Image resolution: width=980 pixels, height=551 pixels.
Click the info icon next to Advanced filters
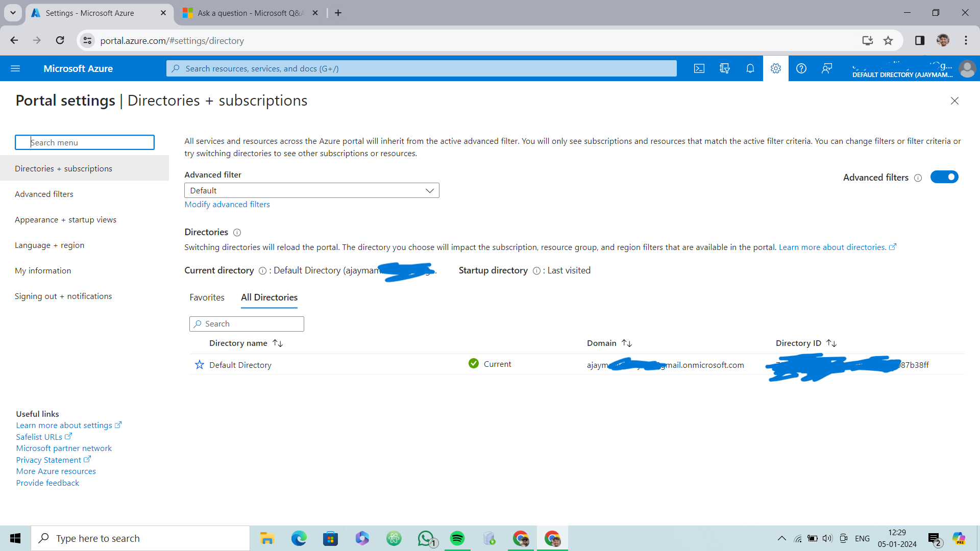pyautogui.click(x=918, y=178)
